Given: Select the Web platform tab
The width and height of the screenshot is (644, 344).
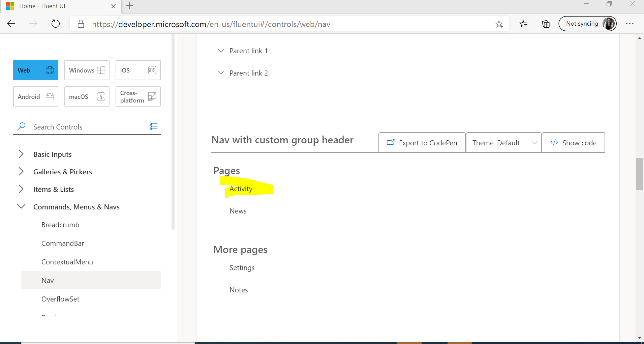Looking at the screenshot, I should click(36, 70).
